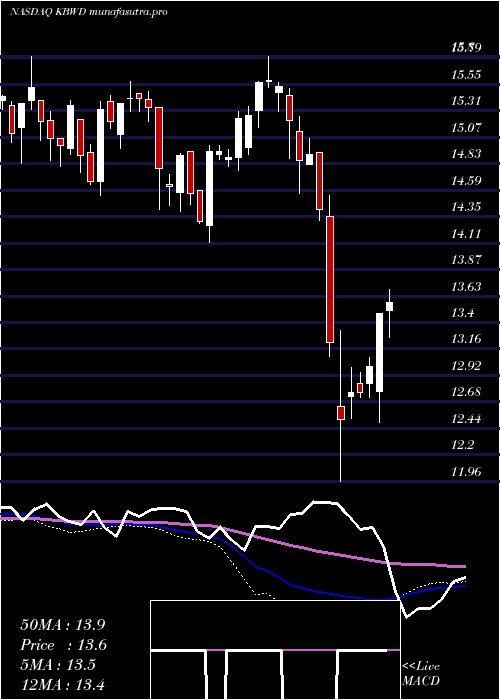The image size is (500, 700).
Task: Click the 14.35 price axis label
Action: pos(466,207)
